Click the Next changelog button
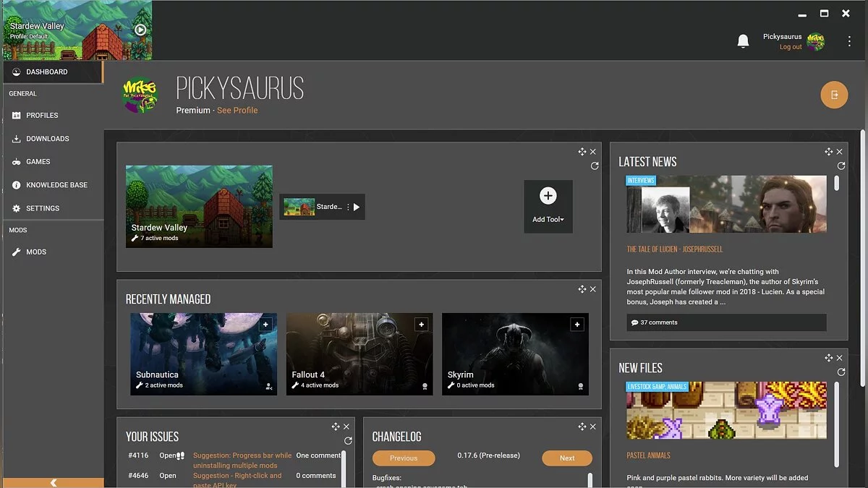This screenshot has width=868, height=488. tap(567, 458)
